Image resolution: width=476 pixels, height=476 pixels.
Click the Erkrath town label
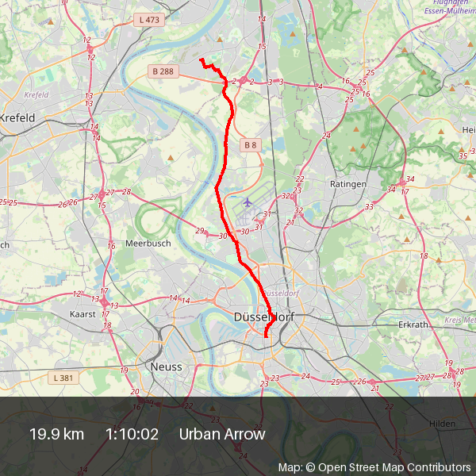[413, 324]
